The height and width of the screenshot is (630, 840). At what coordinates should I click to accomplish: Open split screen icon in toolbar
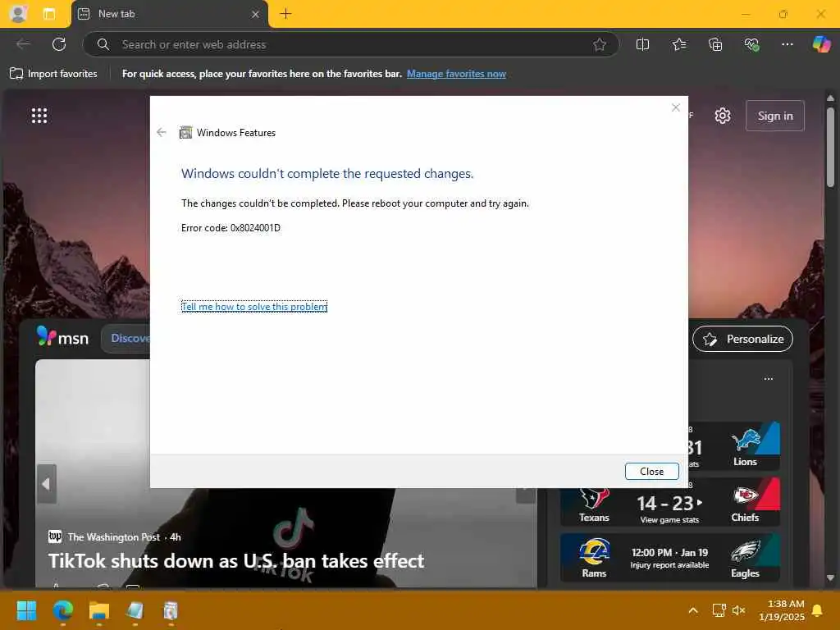pos(642,44)
